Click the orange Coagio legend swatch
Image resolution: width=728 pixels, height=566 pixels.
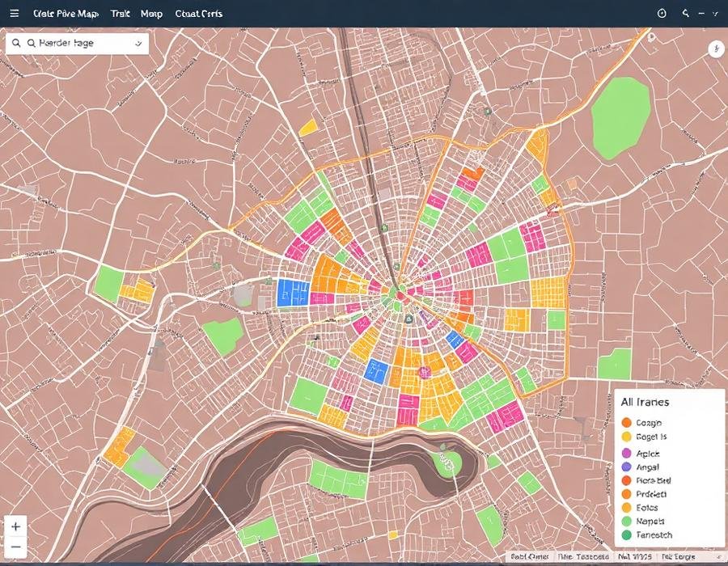626,422
